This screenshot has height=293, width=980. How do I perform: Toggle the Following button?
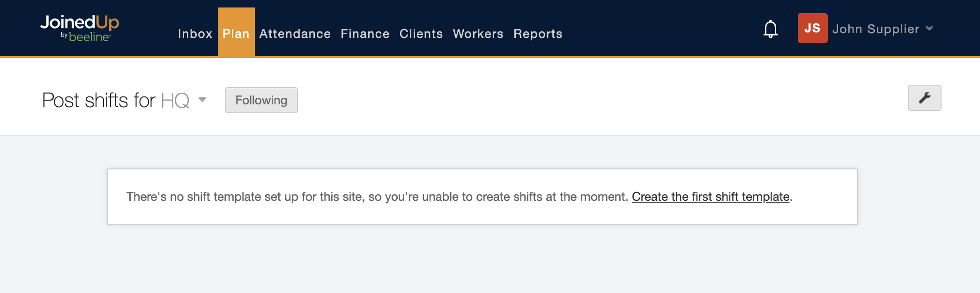tap(261, 100)
